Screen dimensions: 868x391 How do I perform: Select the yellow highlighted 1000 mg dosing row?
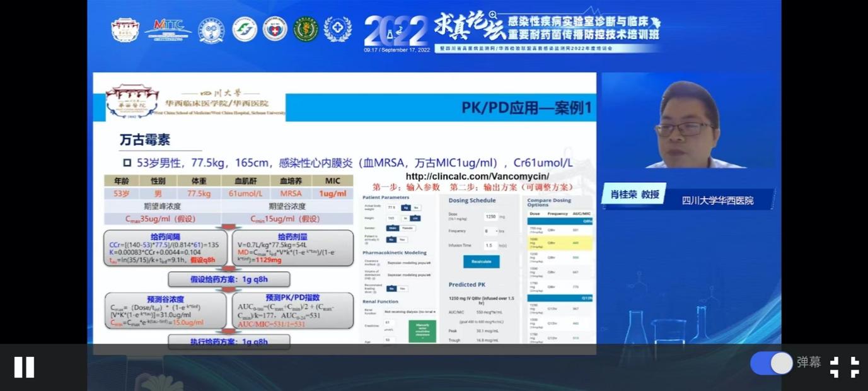click(560, 243)
